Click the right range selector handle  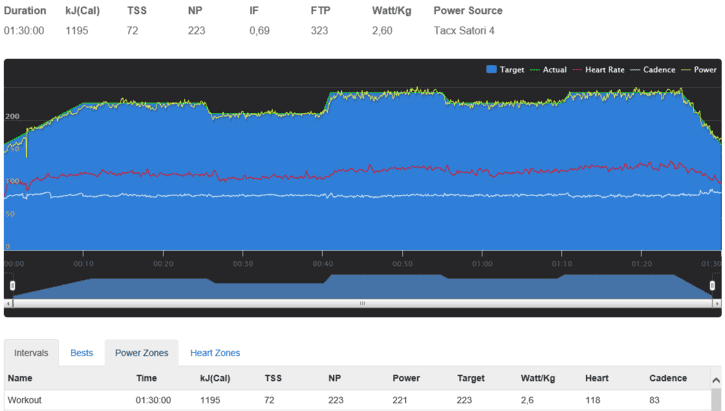click(x=713, y=285)
